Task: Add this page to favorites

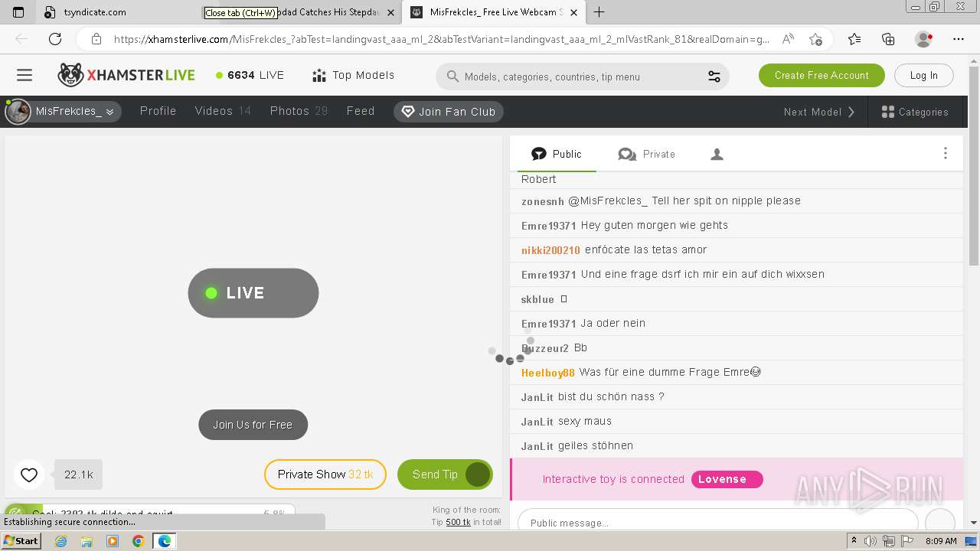Action: pos(815,39)
